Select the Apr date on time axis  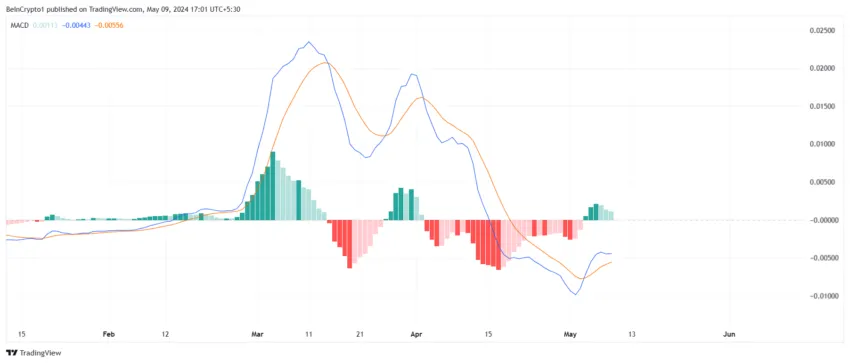(416, 334)
